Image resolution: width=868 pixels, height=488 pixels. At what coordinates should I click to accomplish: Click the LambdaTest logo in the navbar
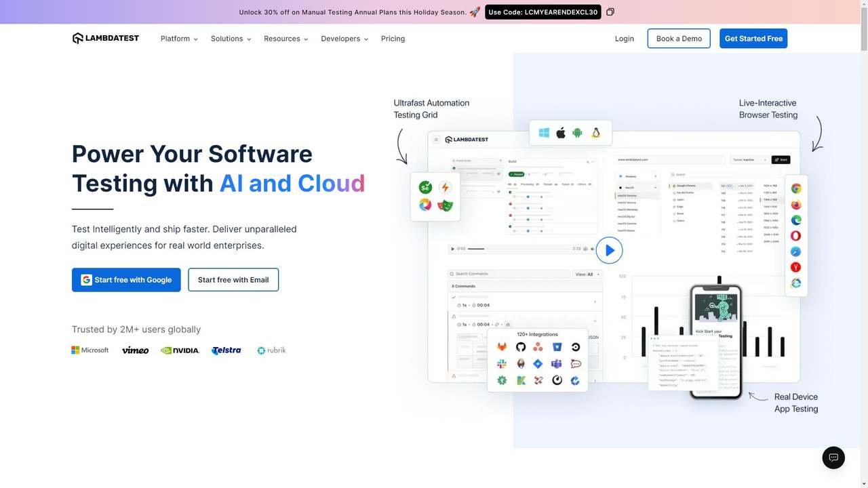tap(106, 38)
